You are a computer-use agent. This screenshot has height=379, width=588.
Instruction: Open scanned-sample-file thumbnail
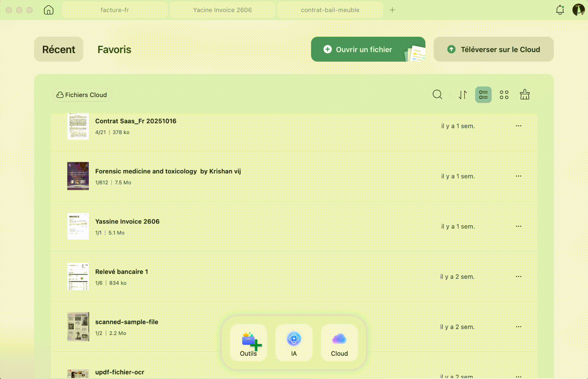coord(78,327)
